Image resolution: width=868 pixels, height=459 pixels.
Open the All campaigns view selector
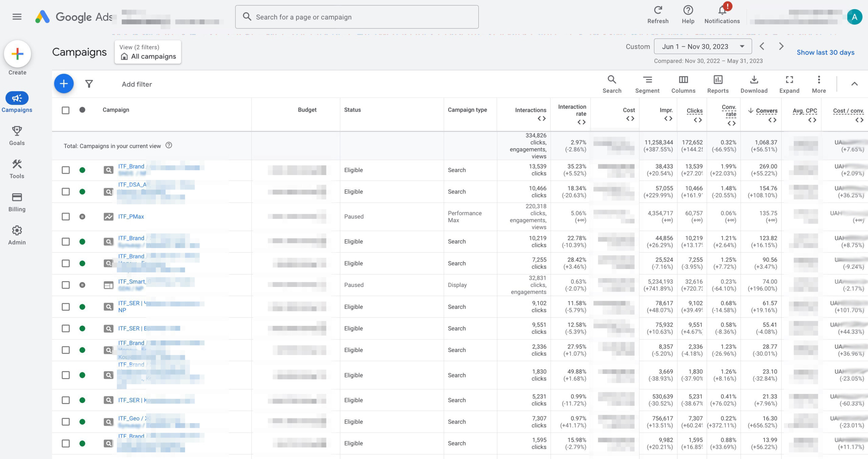(148, 52)
